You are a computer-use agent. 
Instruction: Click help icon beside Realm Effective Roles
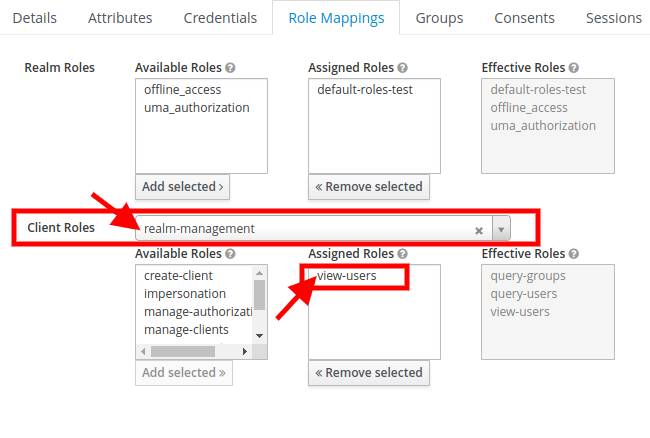[574, 68]
